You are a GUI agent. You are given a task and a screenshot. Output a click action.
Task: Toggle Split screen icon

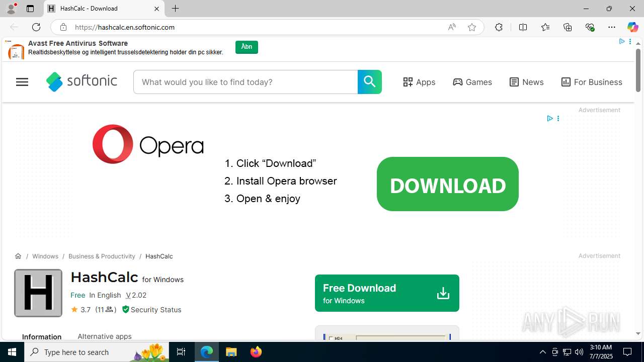(523, 27)
